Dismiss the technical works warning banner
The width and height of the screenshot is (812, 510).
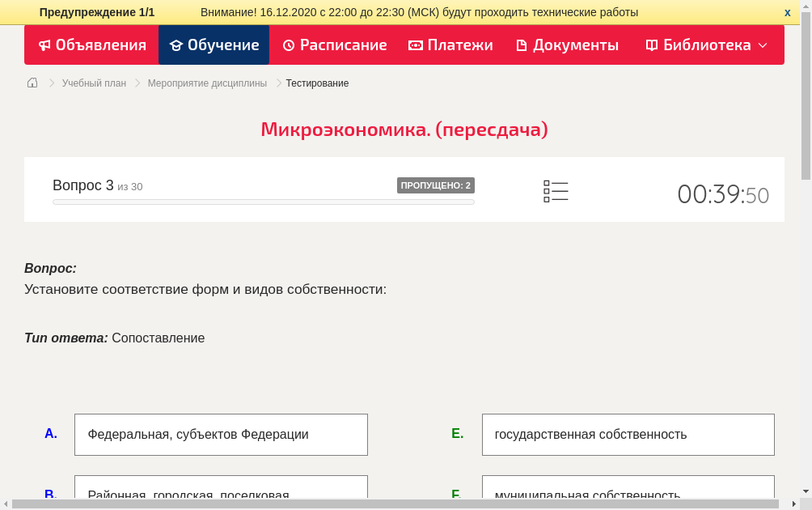pyautogui.click(x=786, y=12)
